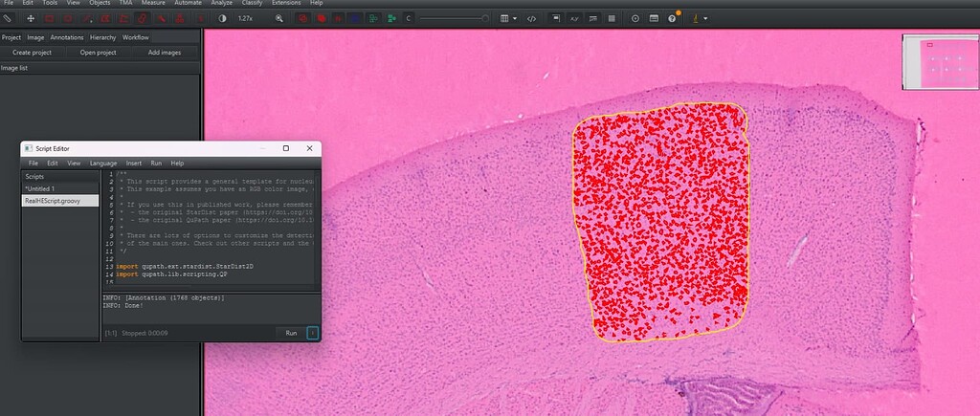Click the Zoom to fit magnifier icon
Screen dimensions: 980x416
(278, 19)
